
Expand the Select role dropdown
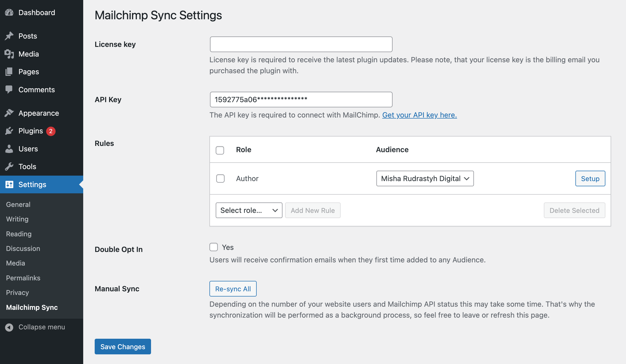pyautogui.click(x=249, y=210)
